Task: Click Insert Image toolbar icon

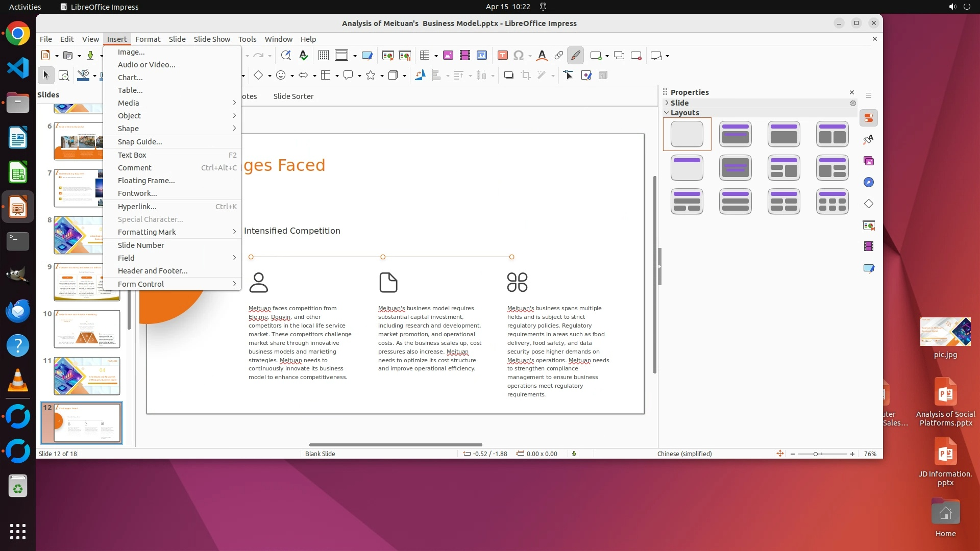Action: 448,56
